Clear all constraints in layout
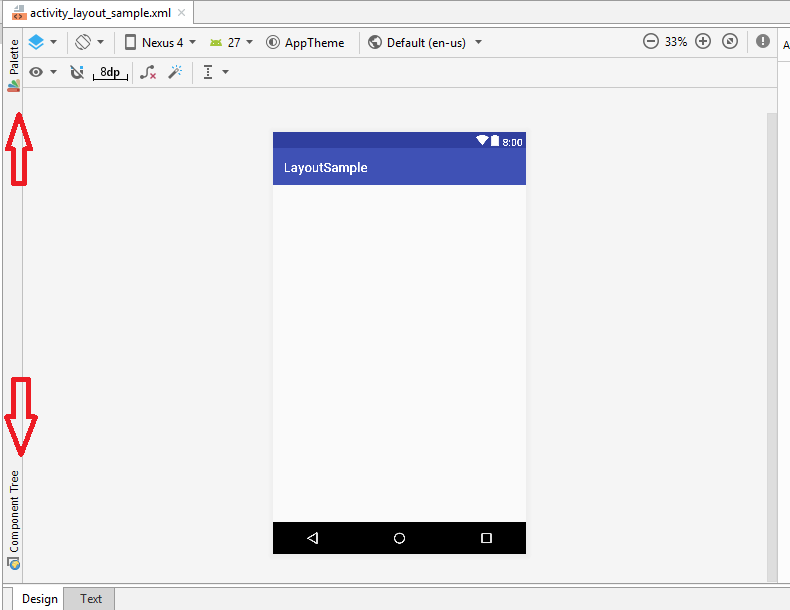This screenshot has width=790, height=610. coord(148,72)
